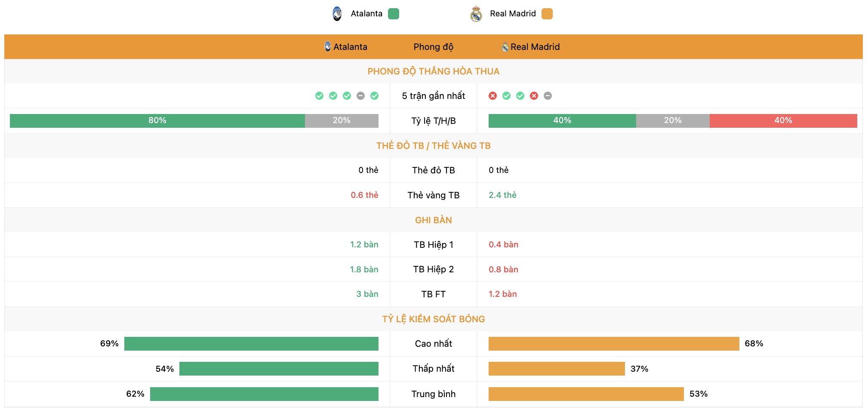Click Real Madrid's first red loss icon
The image size is (868, 413).
[492, 96]
